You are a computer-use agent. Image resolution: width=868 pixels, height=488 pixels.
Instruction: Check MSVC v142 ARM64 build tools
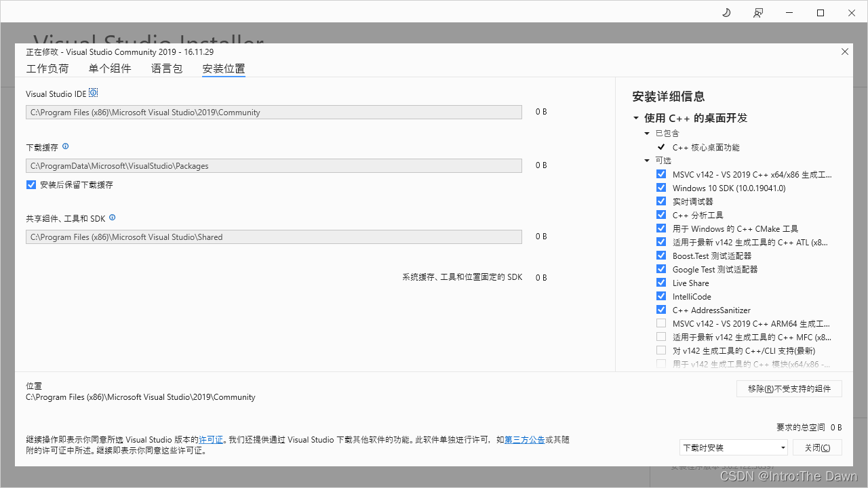661,323
